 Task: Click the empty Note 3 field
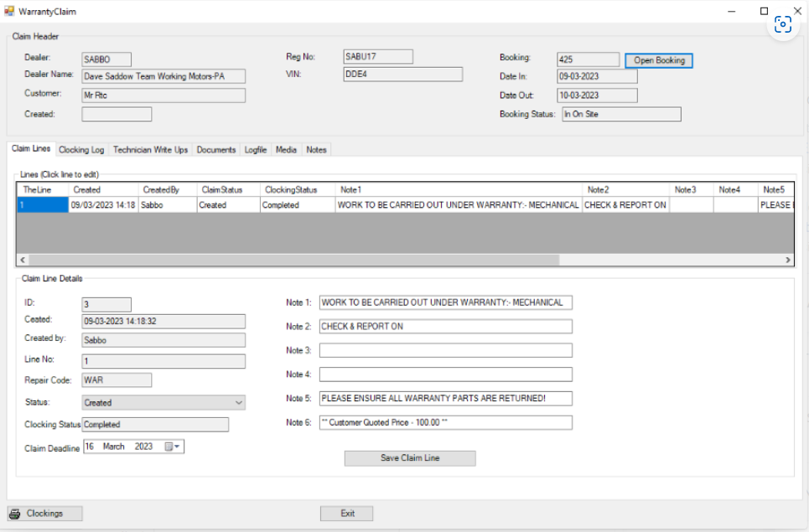pos(446,350)
